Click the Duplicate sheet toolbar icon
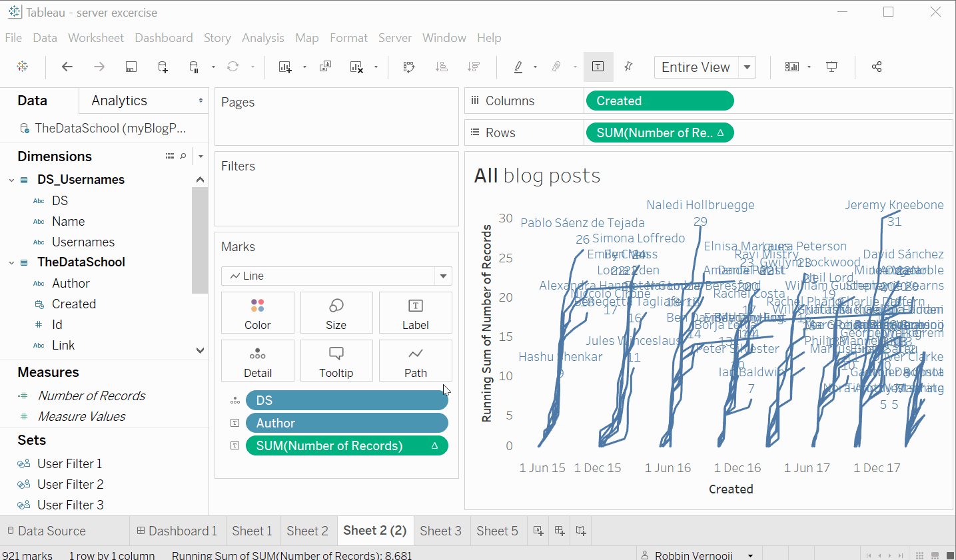The width and height of the screenshot is (956, 560). [x=326, y=67]
